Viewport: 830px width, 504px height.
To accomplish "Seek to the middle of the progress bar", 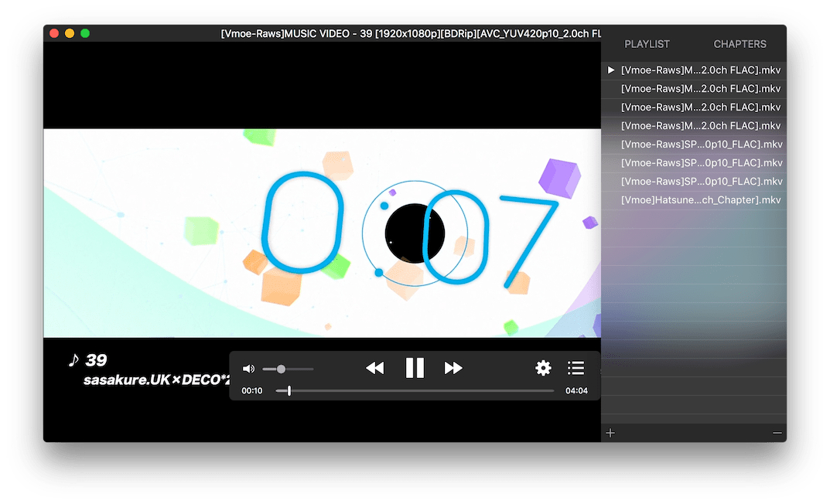I will 415,391.
